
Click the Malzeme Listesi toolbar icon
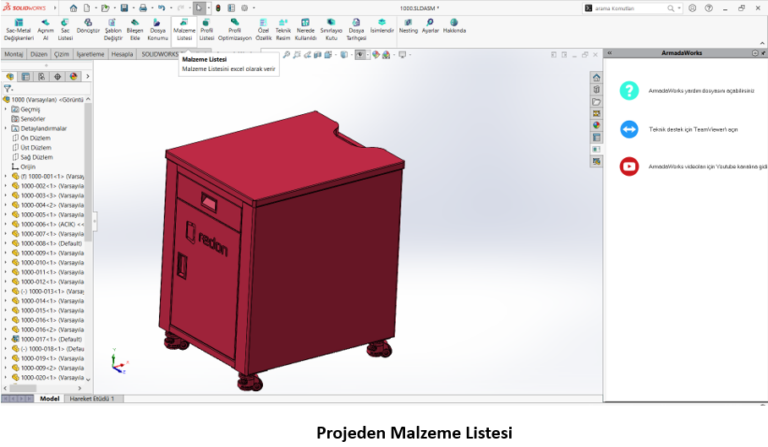(x=184, y=26)
